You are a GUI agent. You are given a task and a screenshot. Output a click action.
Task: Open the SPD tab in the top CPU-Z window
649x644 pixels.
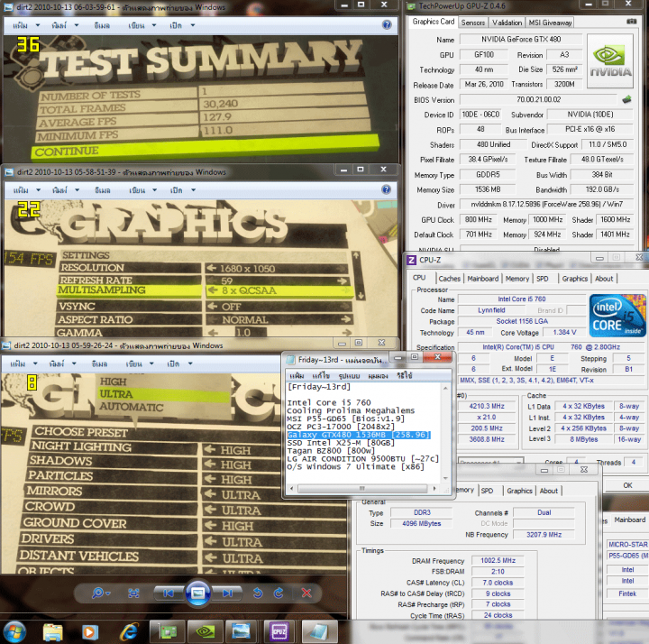(543, 279)
